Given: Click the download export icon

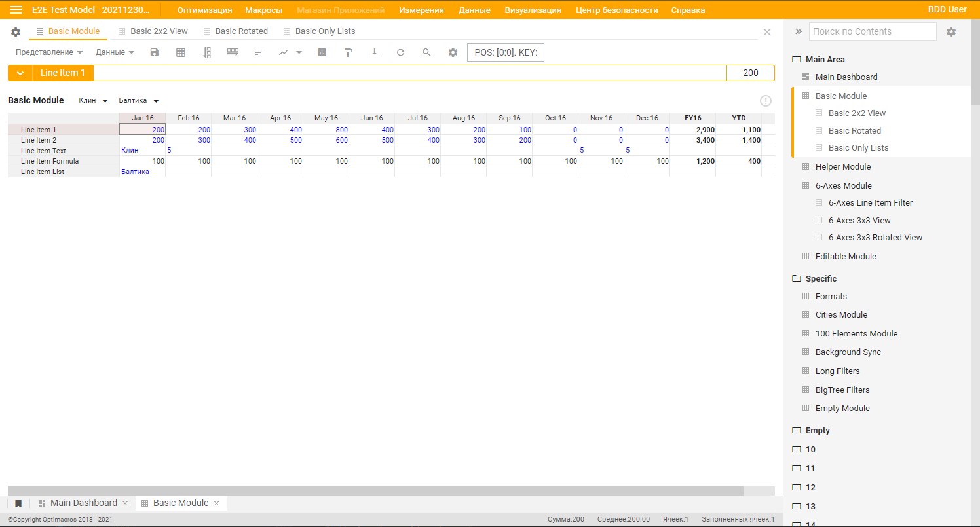Looking at the screenshot, I should tap(375, 52).
